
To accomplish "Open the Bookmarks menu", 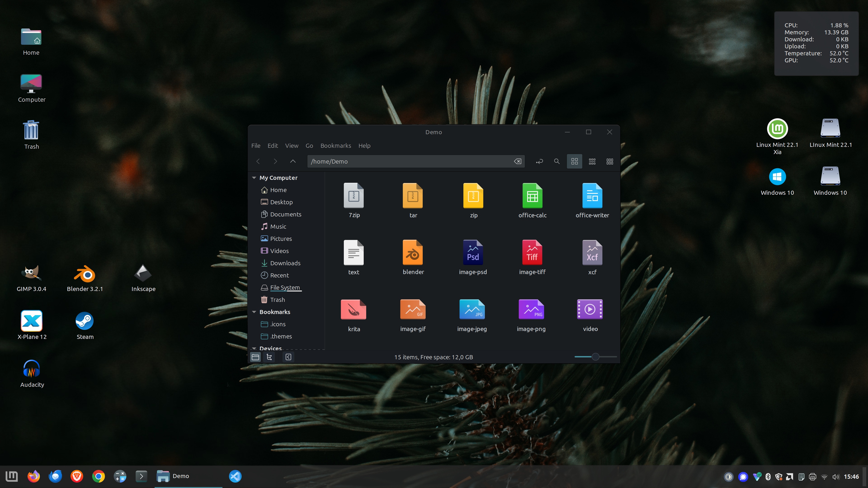I will click(x=336, y=145).
